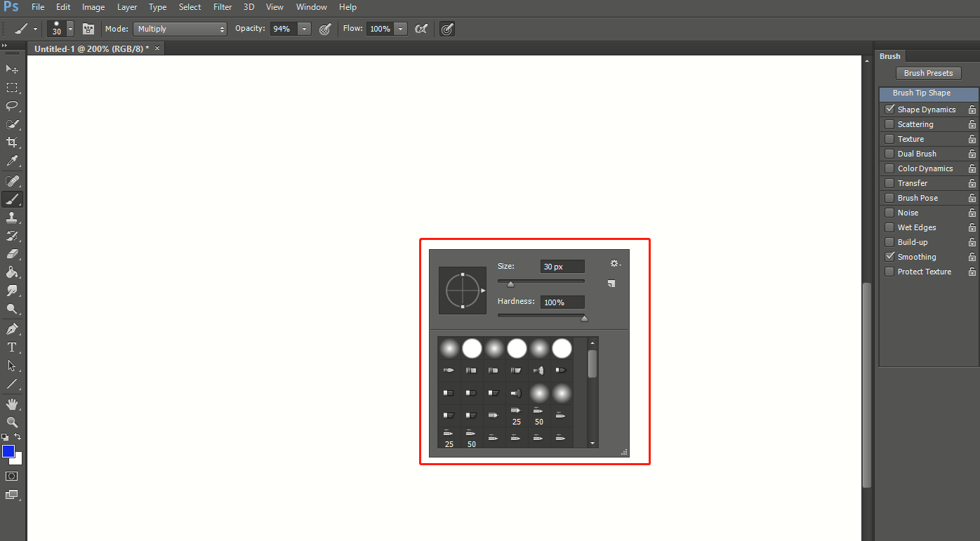Open the blending Mode dropdown
The image size is (980, 541).
tap(180, 29)
